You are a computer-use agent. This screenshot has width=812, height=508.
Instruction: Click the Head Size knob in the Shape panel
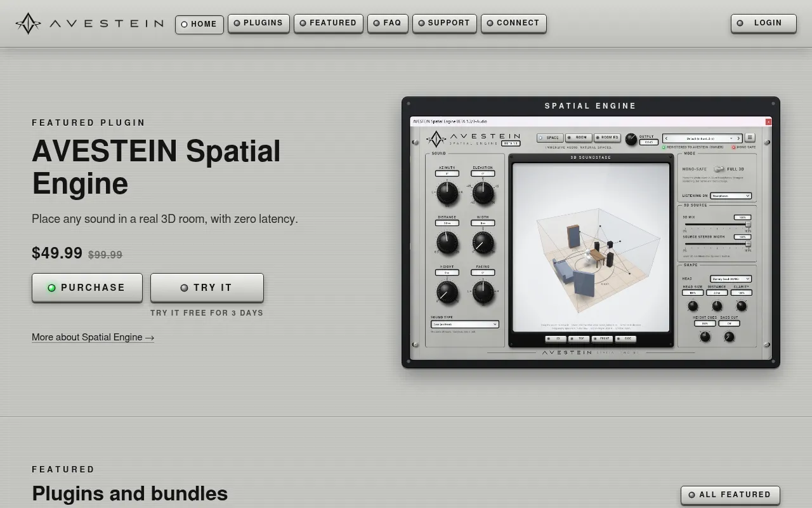coord(693,306)
